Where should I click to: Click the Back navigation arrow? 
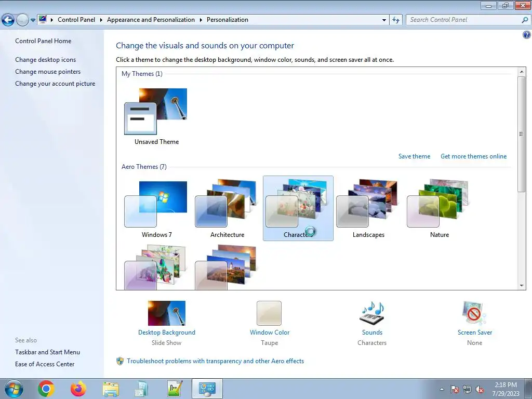tap(8, 20)
